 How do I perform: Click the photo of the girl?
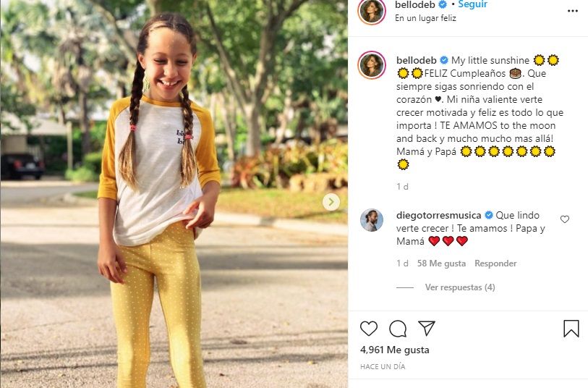[174, 194]
